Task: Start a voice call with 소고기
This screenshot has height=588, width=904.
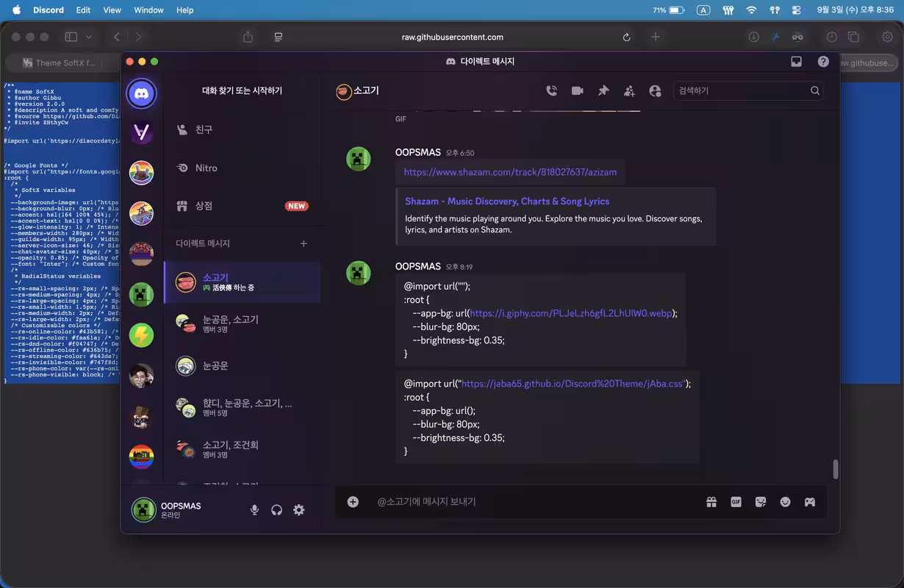Action: pos(552,90)
